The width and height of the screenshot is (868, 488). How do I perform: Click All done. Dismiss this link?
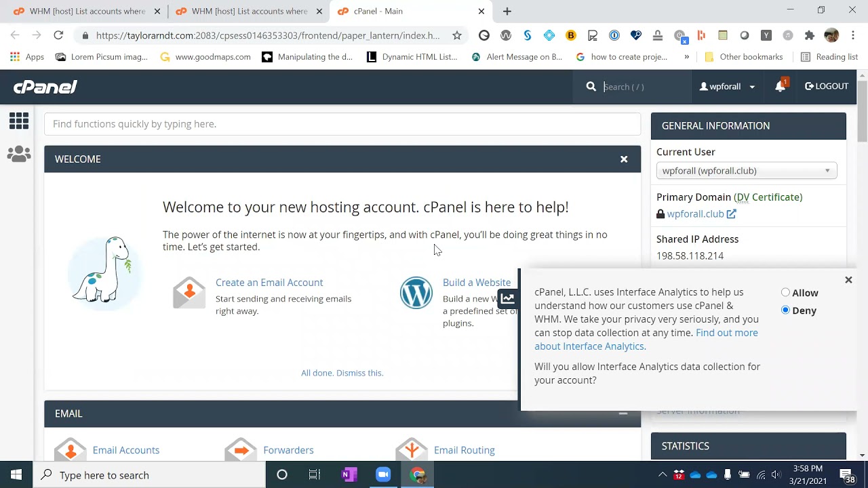click(x=342, y=373)
